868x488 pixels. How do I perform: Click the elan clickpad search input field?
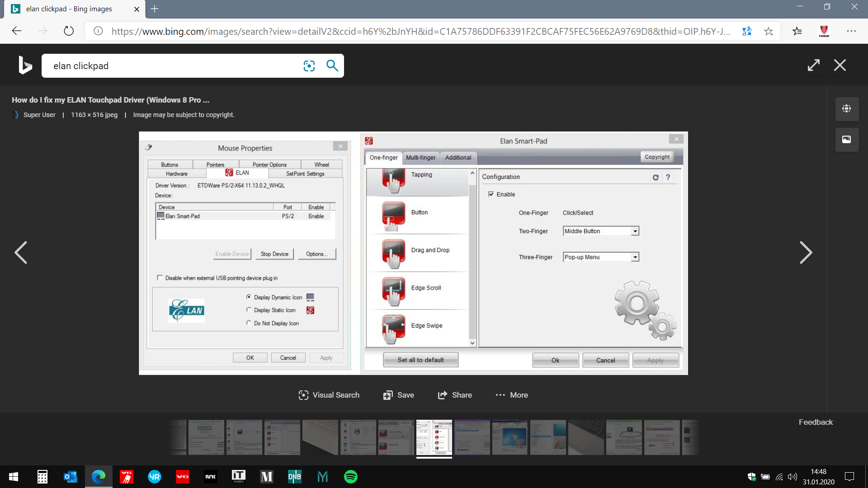172,66
